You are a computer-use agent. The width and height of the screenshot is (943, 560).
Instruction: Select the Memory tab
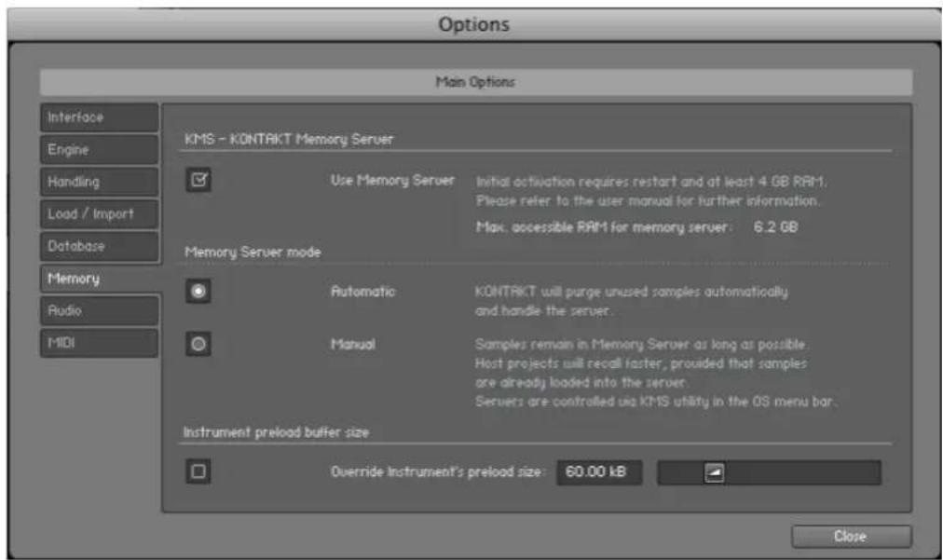(x=101, y=279)
